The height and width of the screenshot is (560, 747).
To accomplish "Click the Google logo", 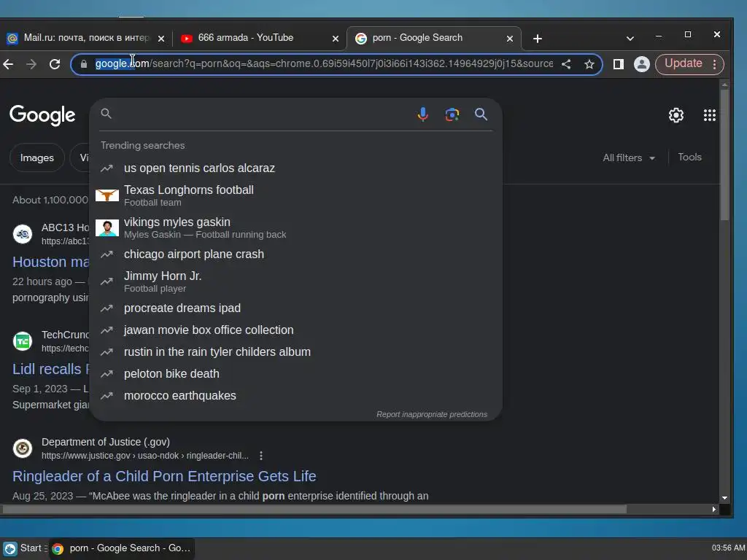I will click(42, 115).
